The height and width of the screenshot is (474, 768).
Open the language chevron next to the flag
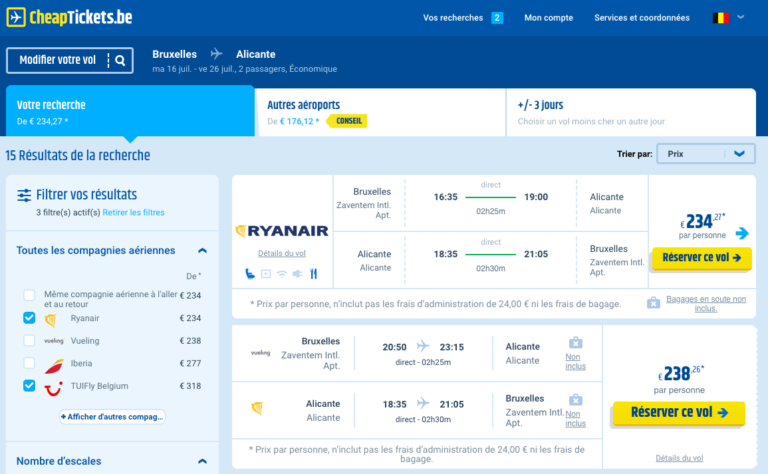click(x=741, y=17)
